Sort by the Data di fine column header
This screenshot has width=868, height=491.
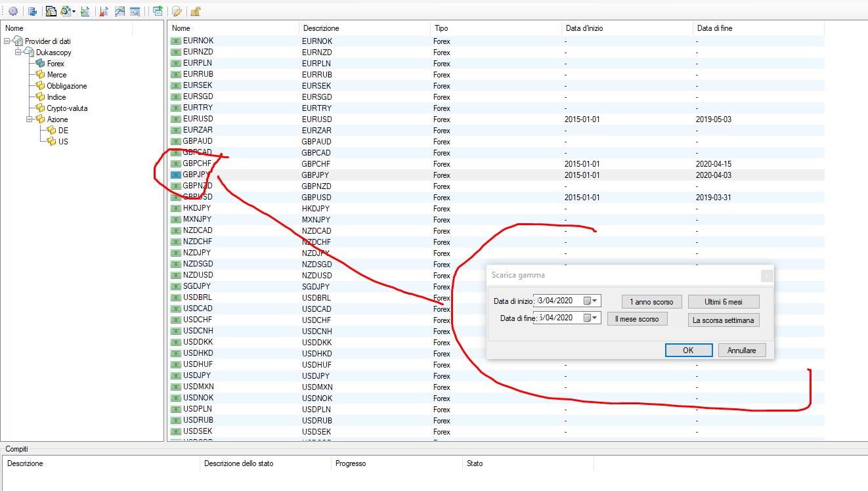(758, 28)
